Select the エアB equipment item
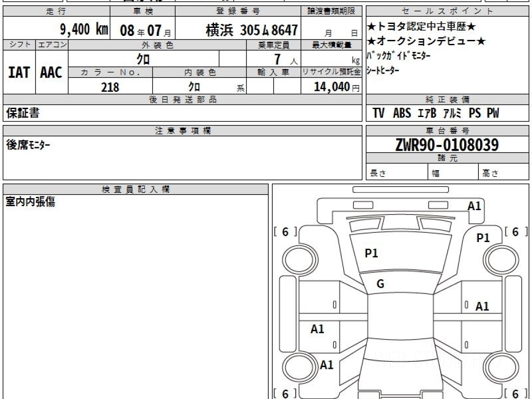 point(427,113)
